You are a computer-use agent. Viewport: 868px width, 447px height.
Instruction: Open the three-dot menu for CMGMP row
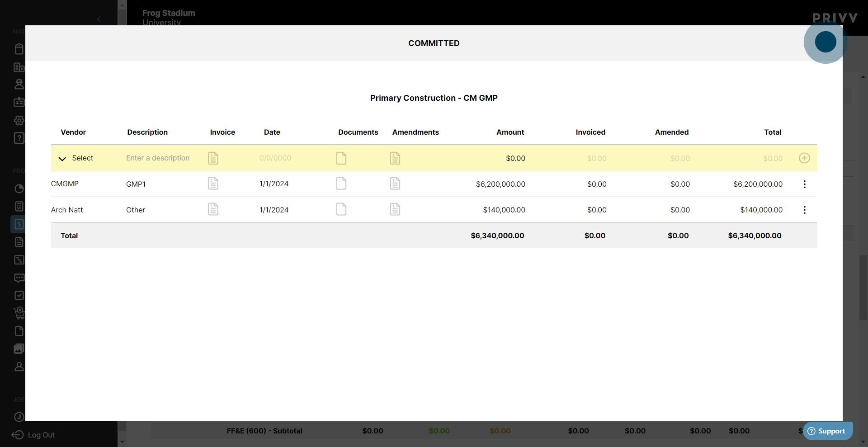pyautogui.click(x=804, y=184)
